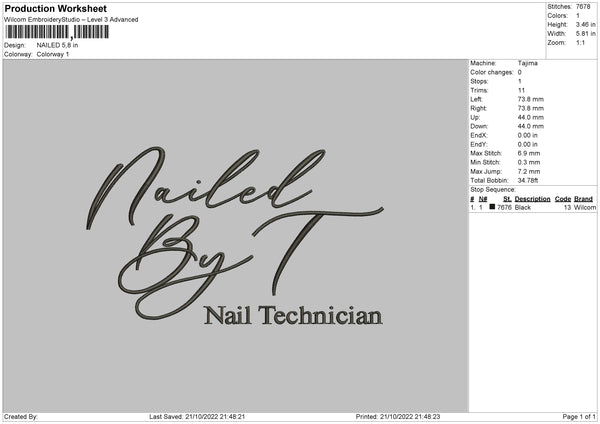Click the Up 44.0 mm value

[x=531, y=117]
